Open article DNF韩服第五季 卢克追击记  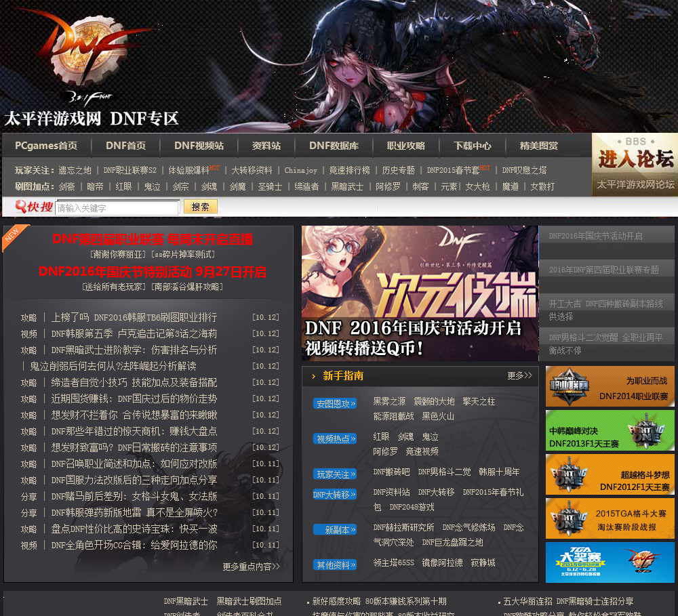[x=134, y=333]
